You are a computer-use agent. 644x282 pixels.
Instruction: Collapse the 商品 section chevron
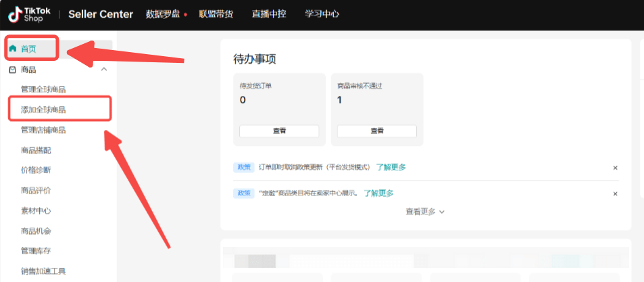click(104, 70)
